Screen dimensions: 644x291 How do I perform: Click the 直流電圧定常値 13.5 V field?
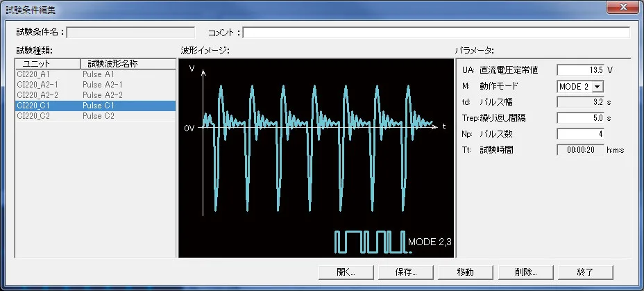tap(581, 70)
